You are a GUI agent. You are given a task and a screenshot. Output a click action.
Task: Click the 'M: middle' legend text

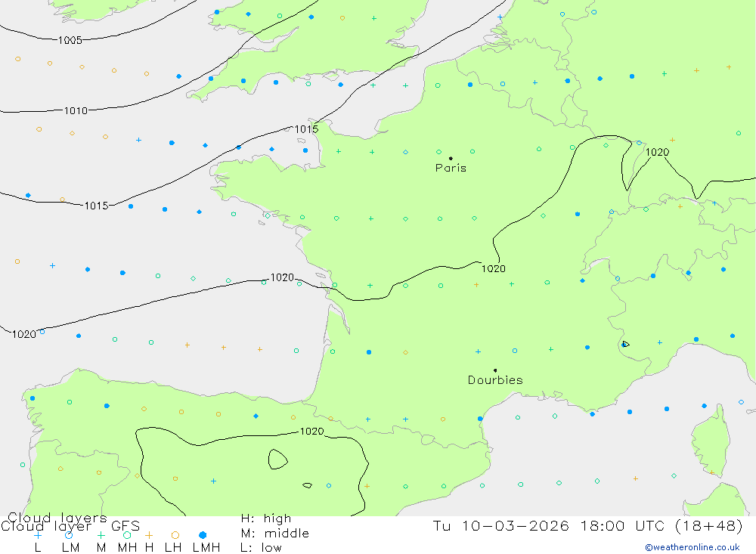pos(275,534)
